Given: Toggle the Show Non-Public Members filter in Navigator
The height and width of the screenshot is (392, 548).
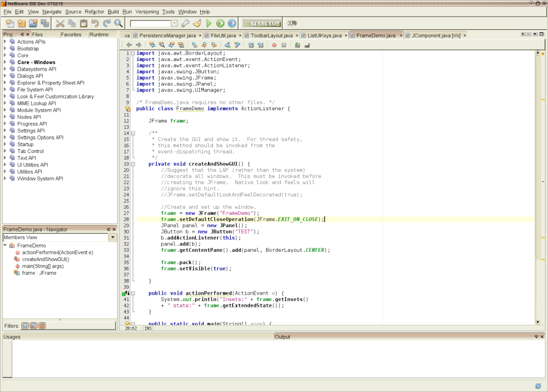Looking at the screenshot, I should [42, 326].
